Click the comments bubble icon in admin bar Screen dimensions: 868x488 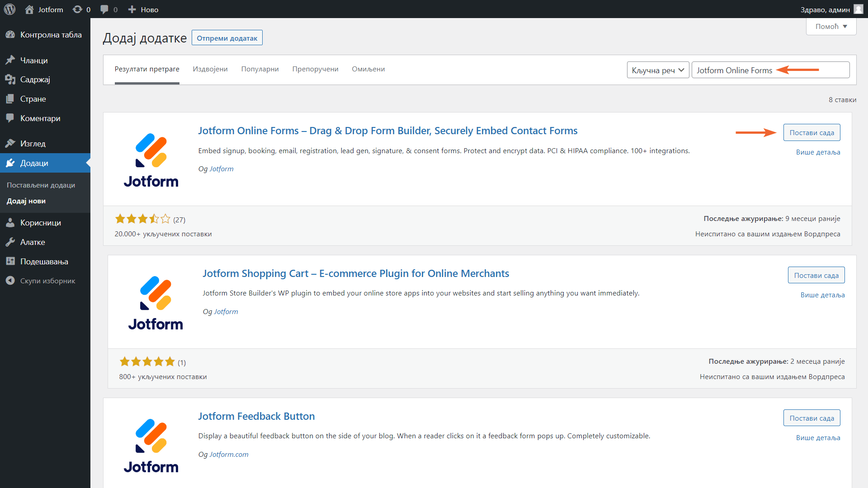pos(104,9)
